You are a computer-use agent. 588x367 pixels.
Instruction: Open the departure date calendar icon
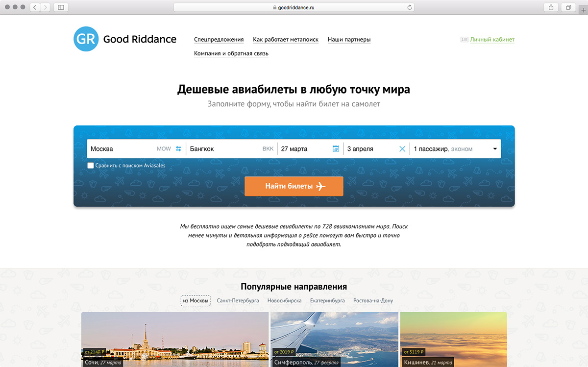click(x=336, y=149)
